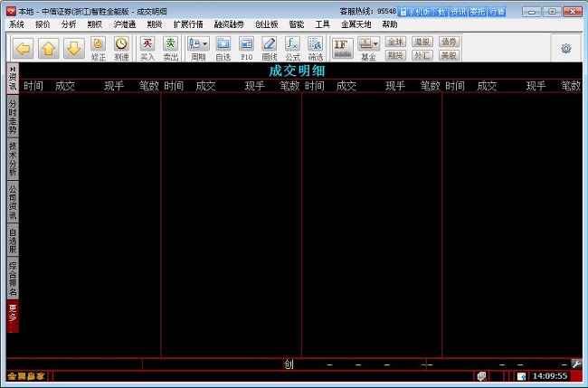Click the wrench icon at bottom right
The height and width of the screenshot is (388, 588).
[576, 364]
